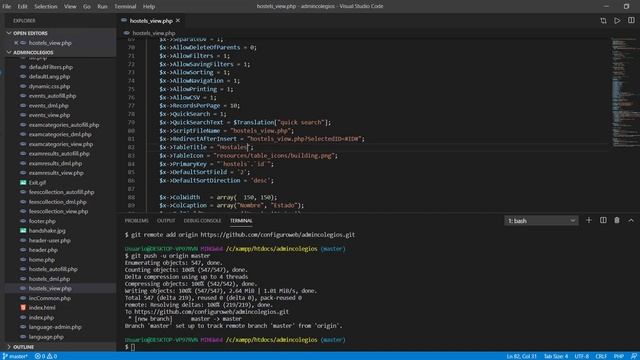Open feescollection_autofill.php in explorer
Viewport: 640px width, 360px height.
(61, 192)
